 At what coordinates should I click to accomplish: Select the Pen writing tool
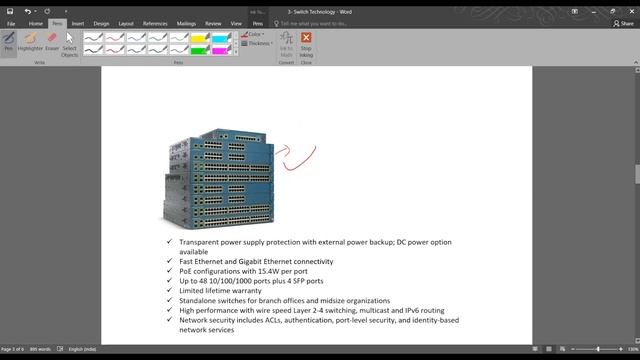[x=9, y=42]
